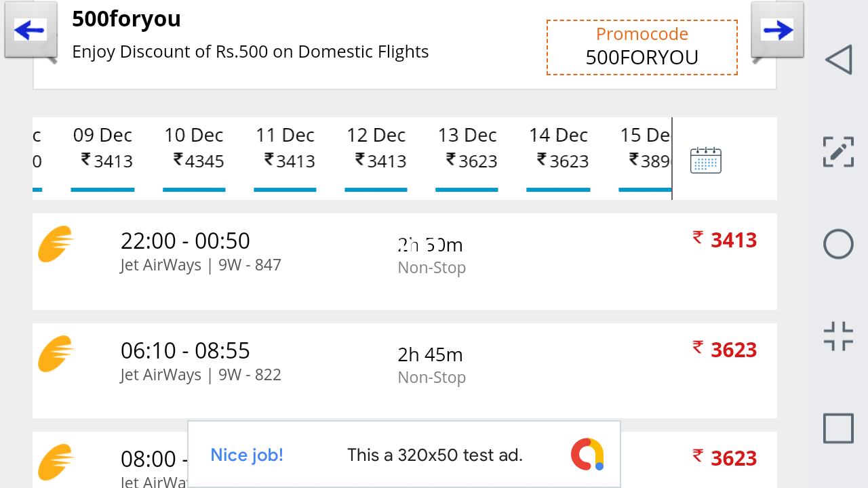The image size is (868, 488).
Task: Tap the collapse fullscreen icon
Action: click(x=838, y=336)
